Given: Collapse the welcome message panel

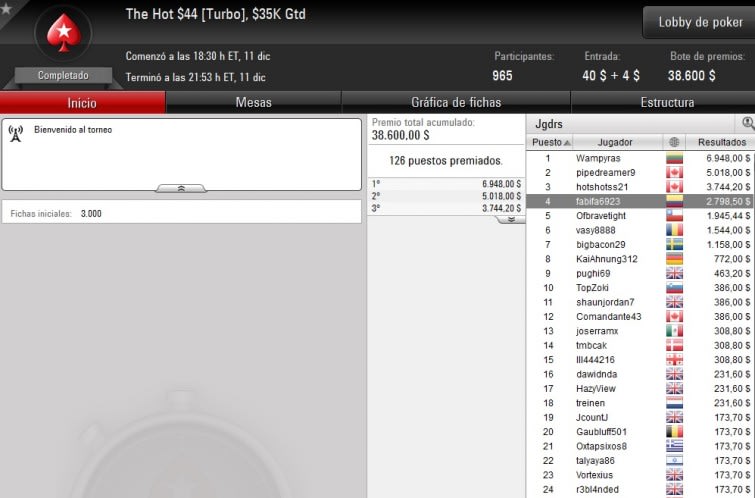Looking at the screenshot, I should tap(181, 188).
